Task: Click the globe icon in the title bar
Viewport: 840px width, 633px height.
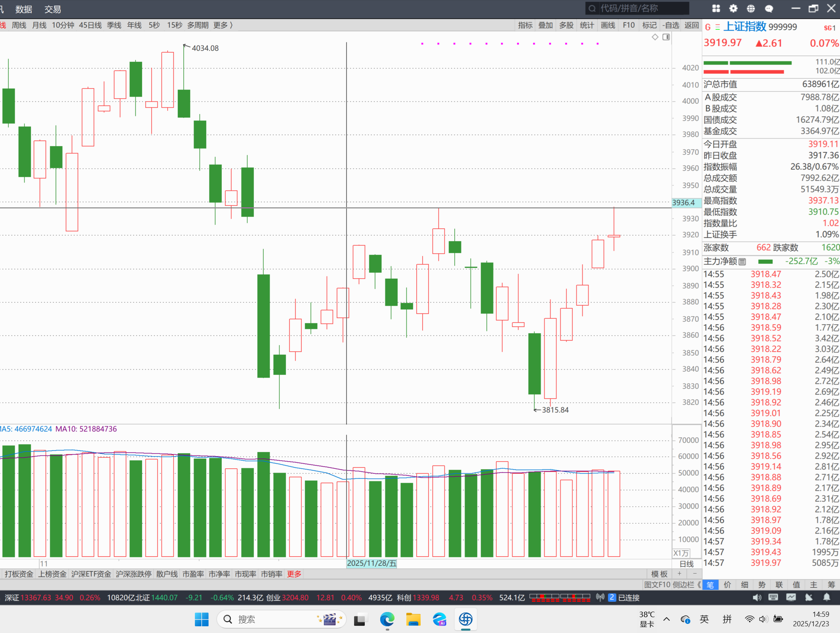Action: tap(751, 8)
